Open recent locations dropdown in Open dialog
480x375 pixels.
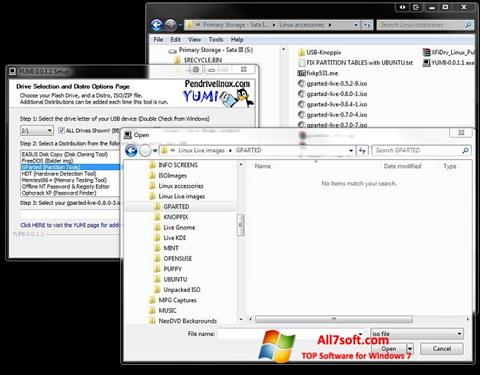tap(155, 151)
